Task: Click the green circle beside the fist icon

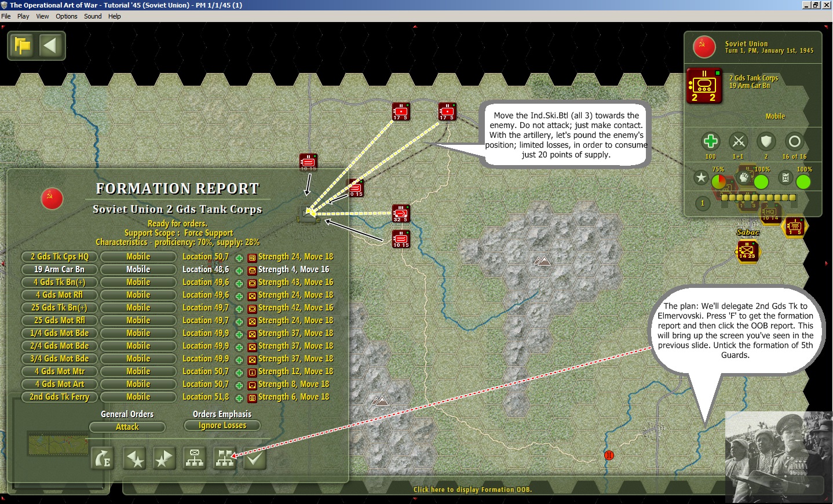Action: 761,182
